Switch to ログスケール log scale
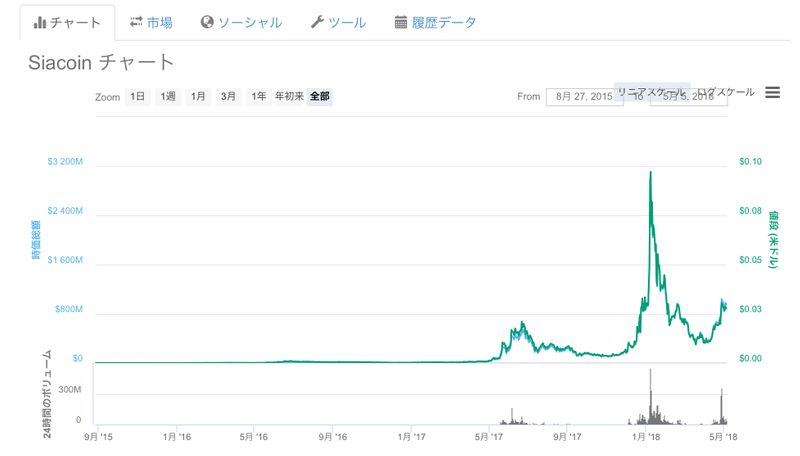 (727, 91)
